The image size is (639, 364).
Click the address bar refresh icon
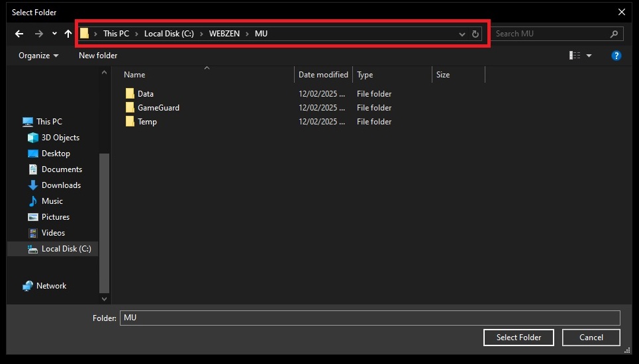(x=475, y=34)
